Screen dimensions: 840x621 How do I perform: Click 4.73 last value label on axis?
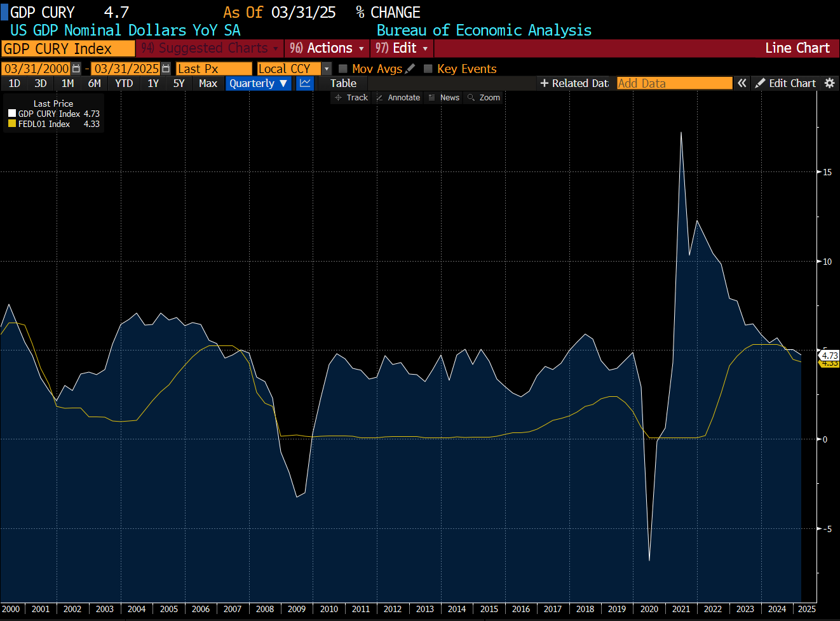click(x=830, y=356)
